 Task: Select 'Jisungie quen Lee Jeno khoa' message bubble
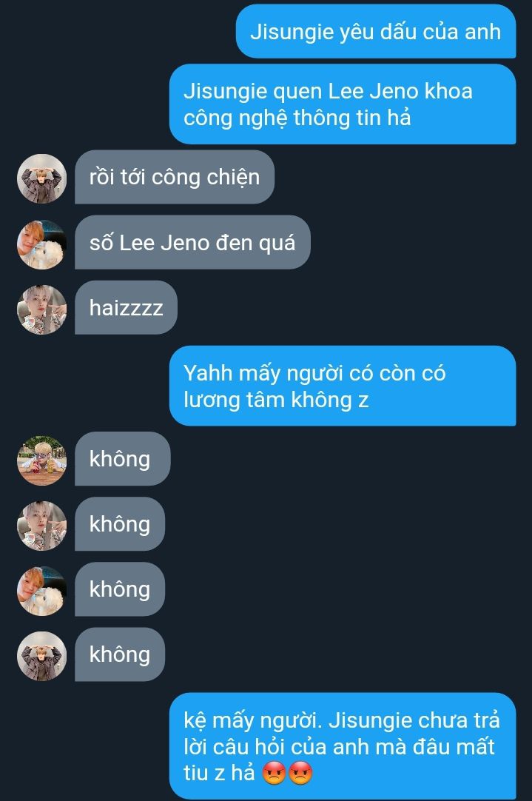(x=343, y=104)
